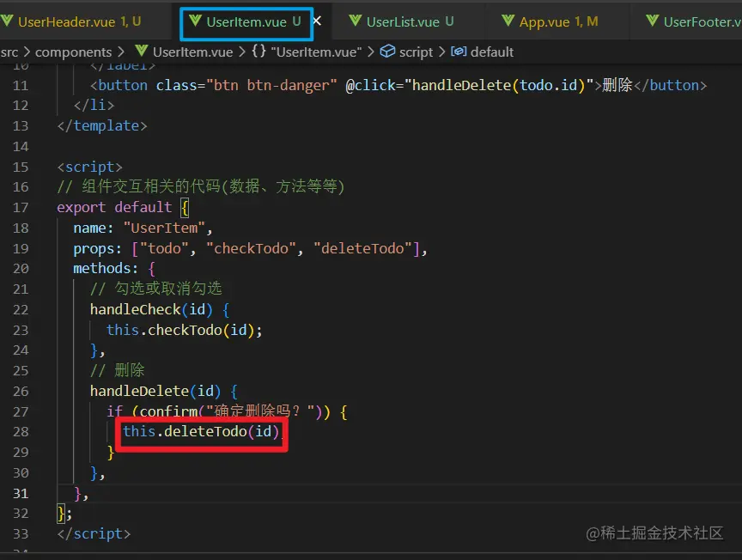
Task: Click this.checkTodo(id) call
Action: [184, 330]
